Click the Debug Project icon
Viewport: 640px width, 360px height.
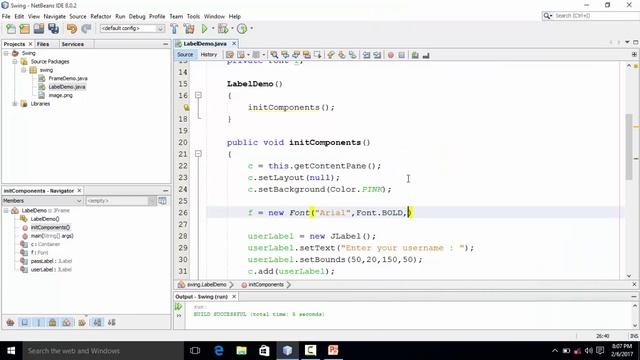tap(223, 29)
